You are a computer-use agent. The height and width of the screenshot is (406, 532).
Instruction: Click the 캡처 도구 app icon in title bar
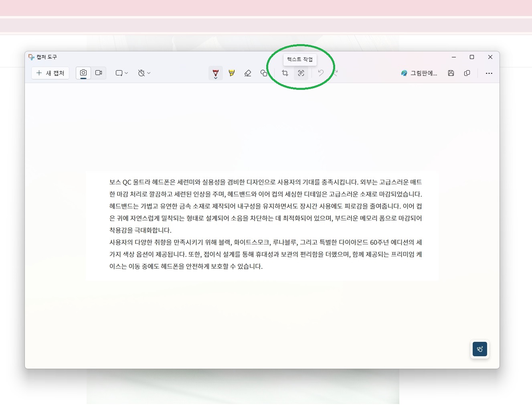point(31,57)
